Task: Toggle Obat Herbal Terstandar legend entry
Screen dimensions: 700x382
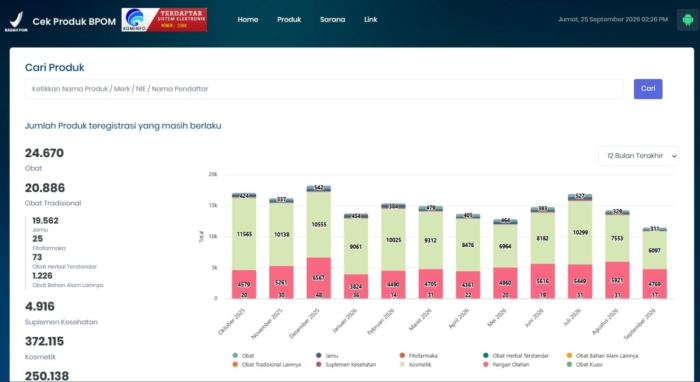Action: tap(516, 356)
